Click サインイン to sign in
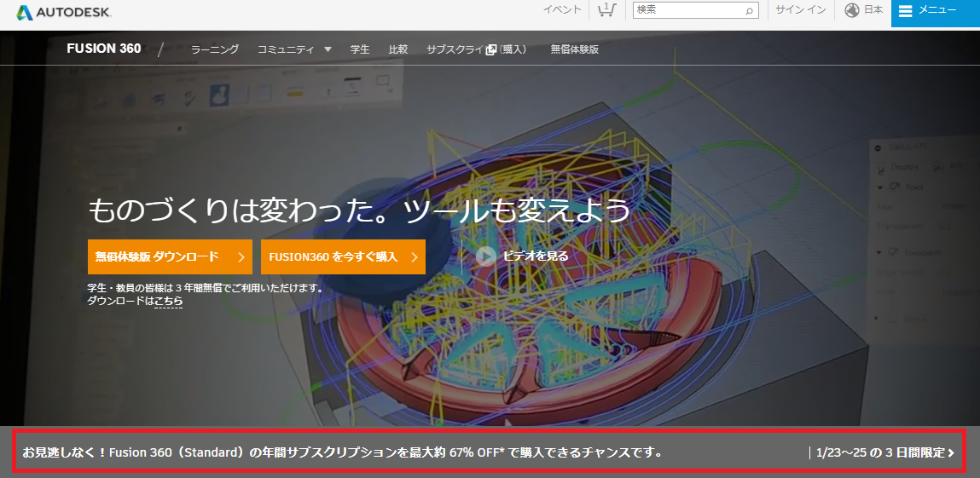Image resolution: width=980 pixels, height=478 pixels. pyautogui.click(x=801, y=10)
